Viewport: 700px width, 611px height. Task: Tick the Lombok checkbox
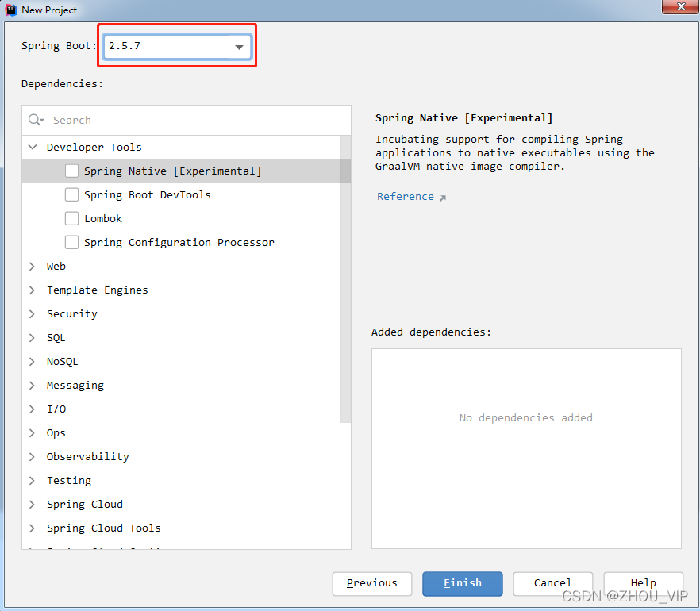(71, 218)
